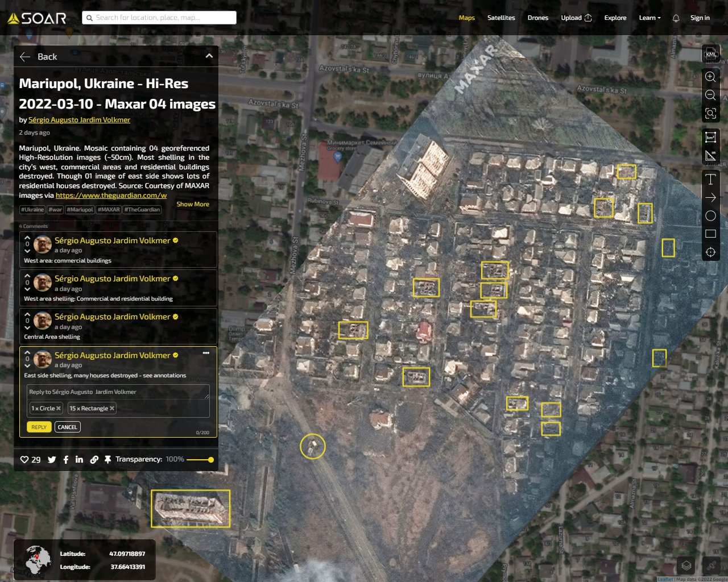The height and width of the screenshot is (582, 728).
Task: Click the reply text box
Action: (x=118, y=392)
